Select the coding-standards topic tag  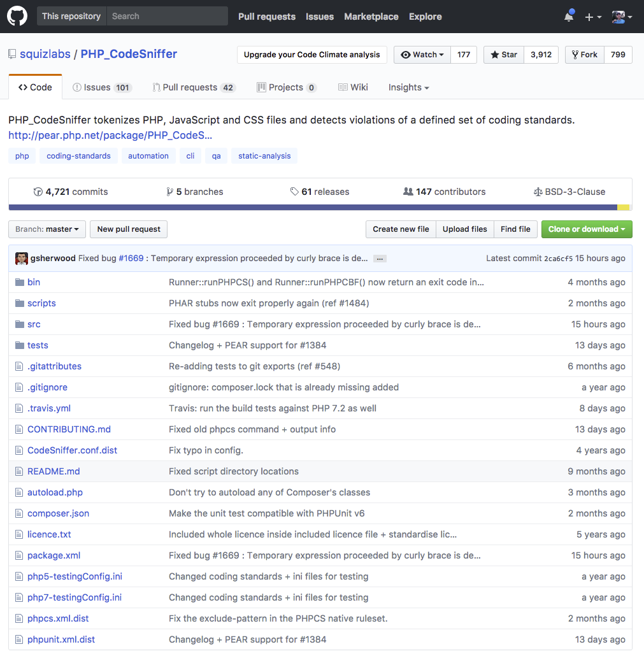(x=78, y=156)
